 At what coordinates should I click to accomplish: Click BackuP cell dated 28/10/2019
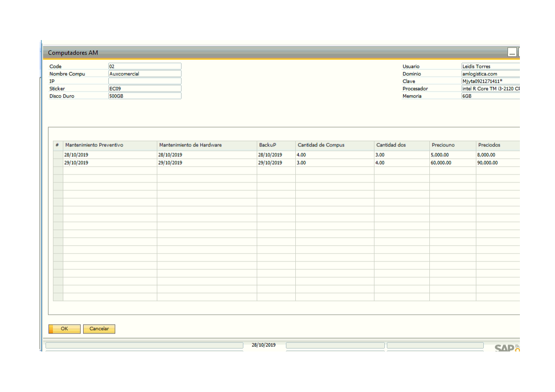[277, 155]
